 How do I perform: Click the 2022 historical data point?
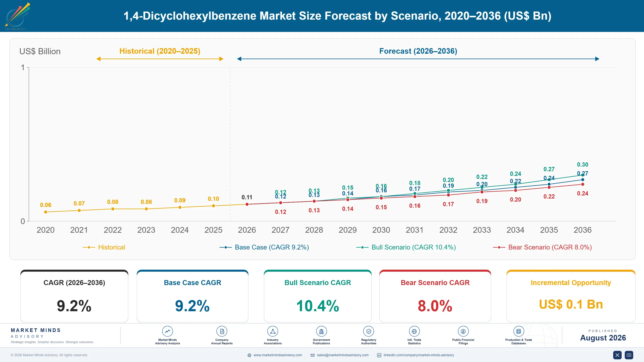click(113, 209)
